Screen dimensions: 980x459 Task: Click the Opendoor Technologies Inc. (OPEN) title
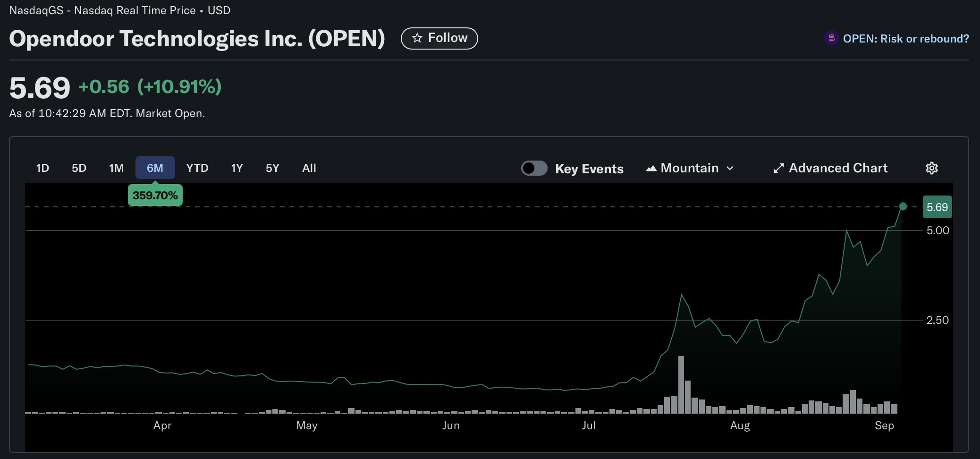(x=197, y=39)
